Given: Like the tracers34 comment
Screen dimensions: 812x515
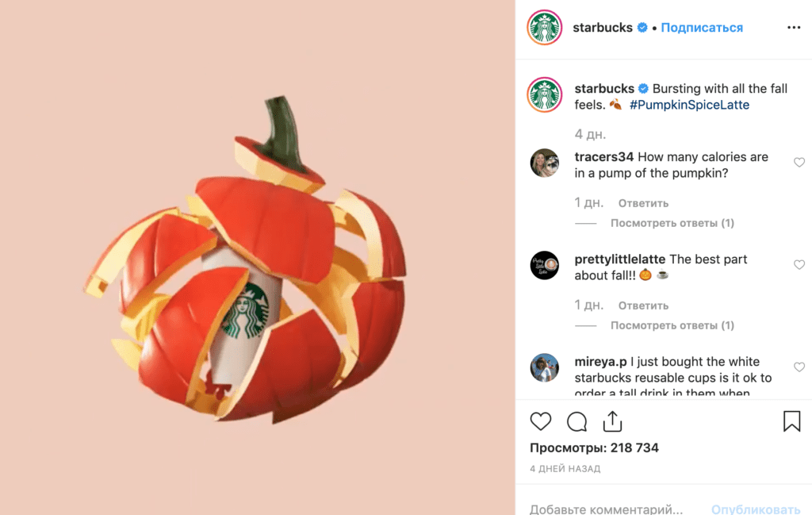Looking at the screenshot, I should [x=799, y=163].
